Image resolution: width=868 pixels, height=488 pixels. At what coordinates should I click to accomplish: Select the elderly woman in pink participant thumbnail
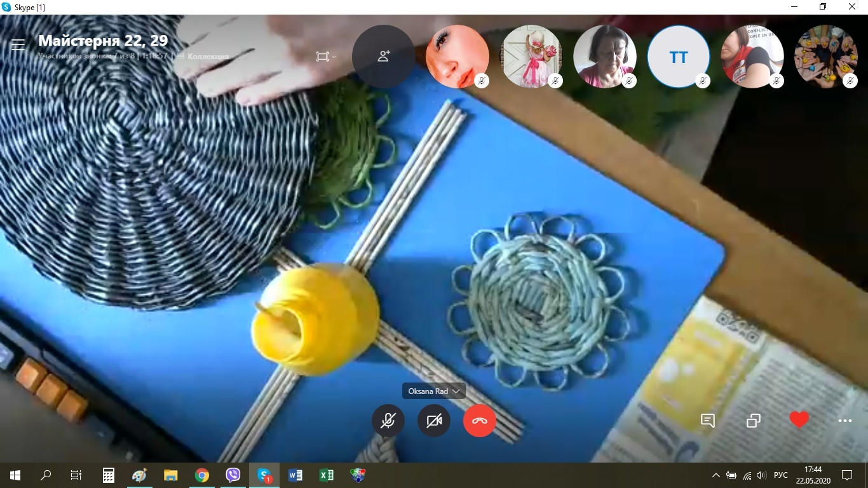[x=604, y=57]
